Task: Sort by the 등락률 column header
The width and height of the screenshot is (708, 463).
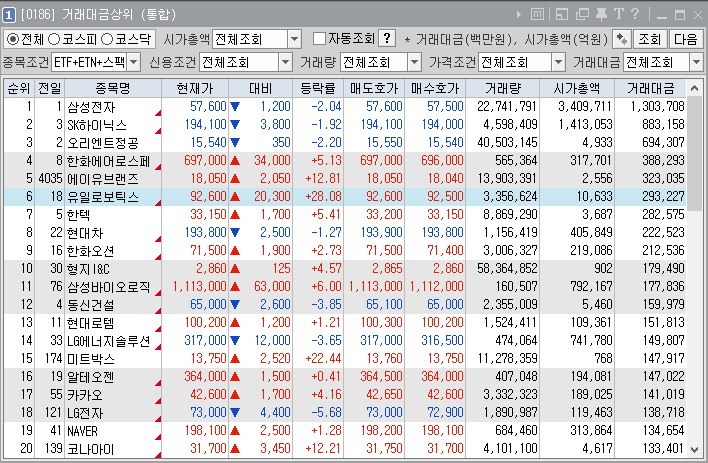Action: coord(318,89)
